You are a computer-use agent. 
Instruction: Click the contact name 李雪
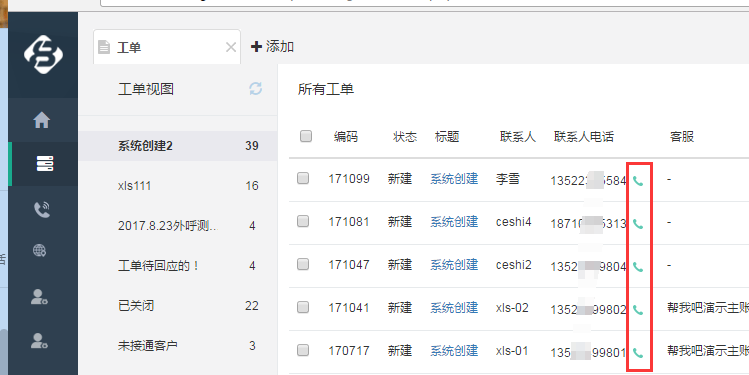point(508,179)
